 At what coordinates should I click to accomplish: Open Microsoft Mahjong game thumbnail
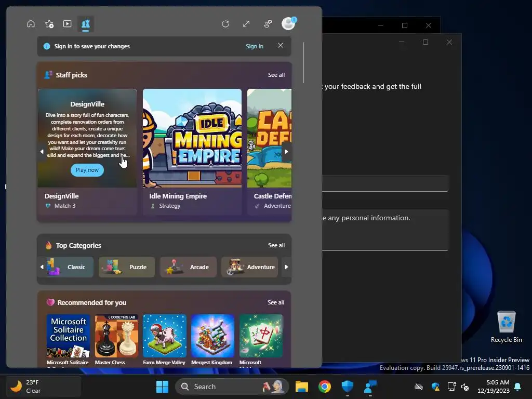pos(261,336)
